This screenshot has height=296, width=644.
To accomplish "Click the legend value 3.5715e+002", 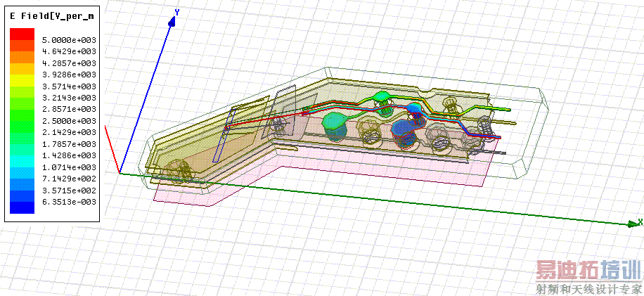I will tap(69, 191).
